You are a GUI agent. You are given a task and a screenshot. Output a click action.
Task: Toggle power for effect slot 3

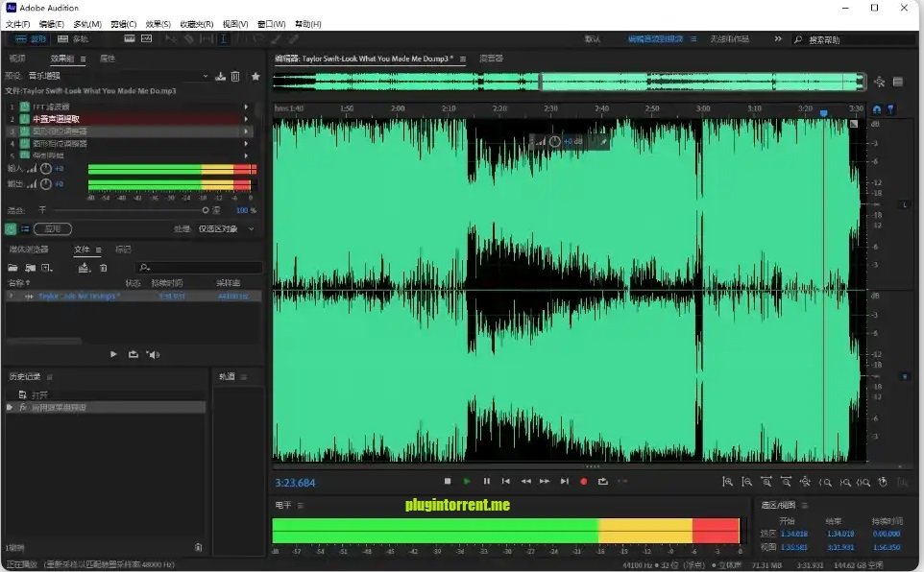25,131
